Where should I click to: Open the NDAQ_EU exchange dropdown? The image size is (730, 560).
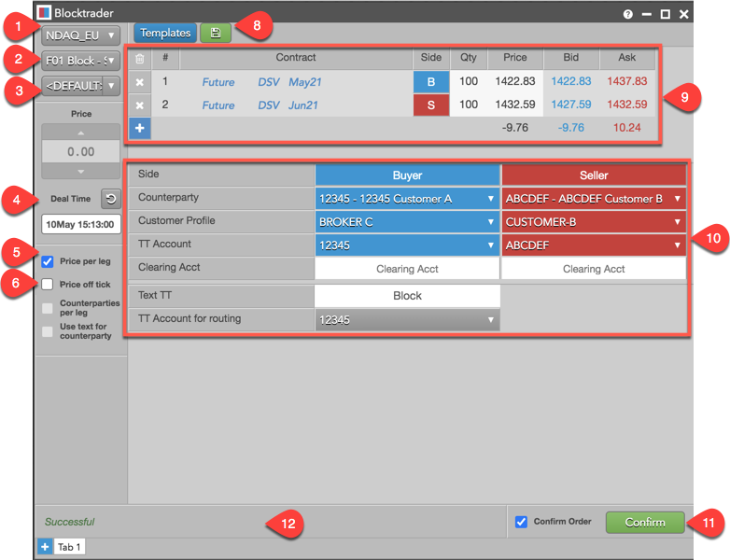[x=80, y=35]
